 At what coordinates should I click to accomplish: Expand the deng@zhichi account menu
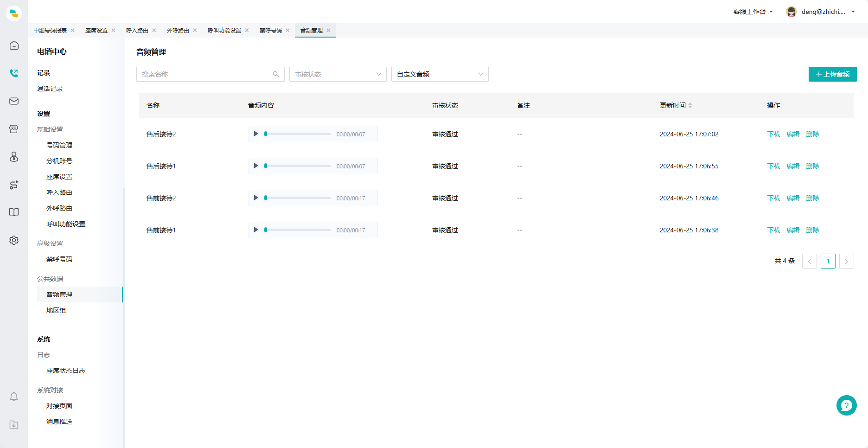point(828,12)
